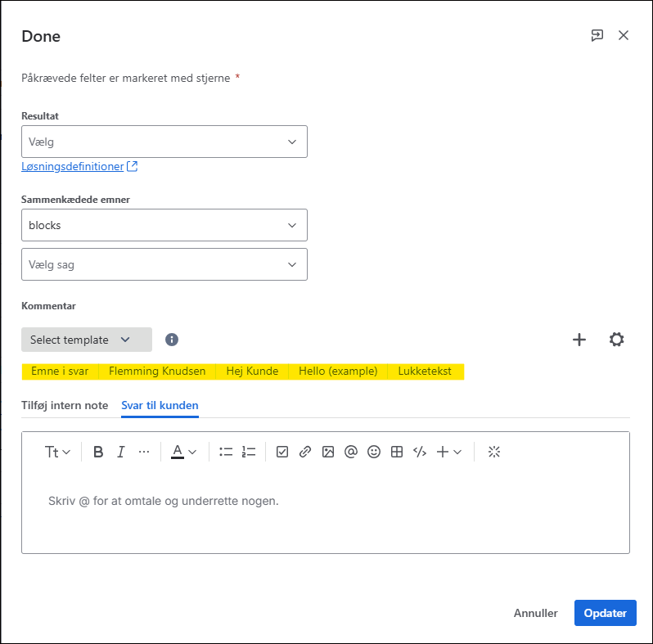Screen dimensions: 653x644
Task: Toggle bold formatting
Action: 98,452
